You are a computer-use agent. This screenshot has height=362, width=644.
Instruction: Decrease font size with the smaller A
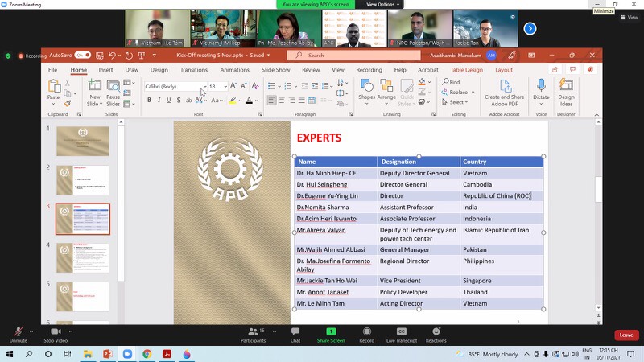pyautogui.click(x=244, y=86)
